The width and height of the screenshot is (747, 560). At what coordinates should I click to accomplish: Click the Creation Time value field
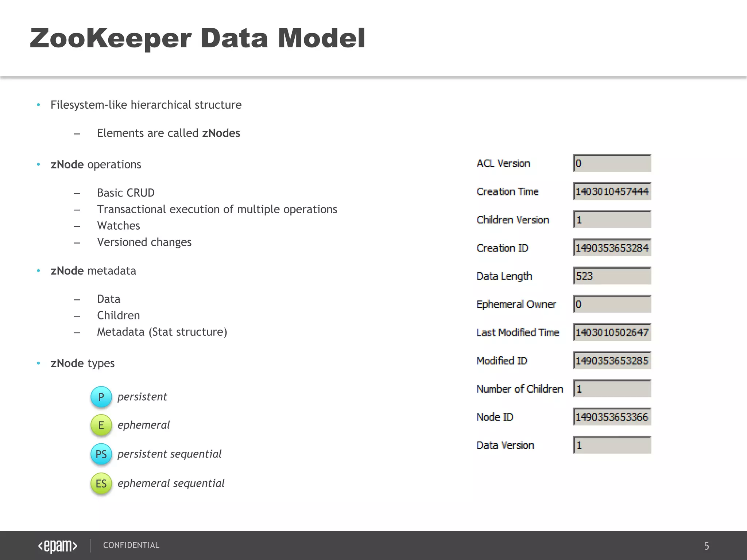click(x=612, y=191)
